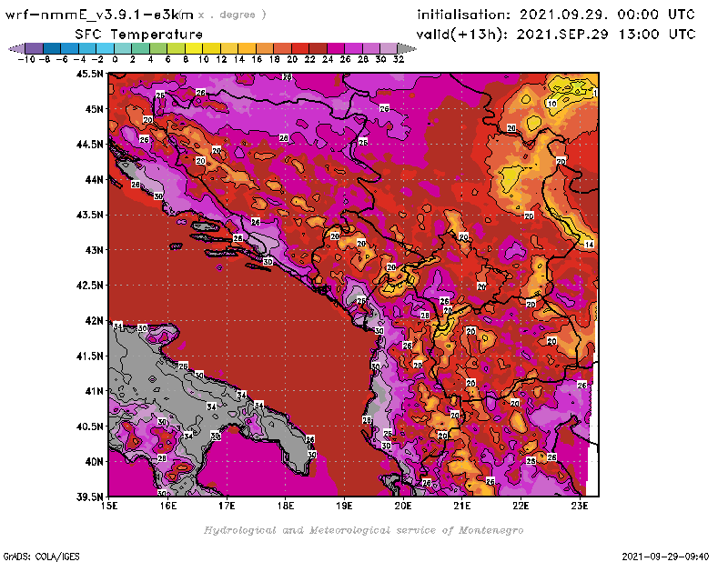Click the 39.5N latitude axis label
Screen dimensions: 728x562
pyautogui.click(x=89, y=497)
